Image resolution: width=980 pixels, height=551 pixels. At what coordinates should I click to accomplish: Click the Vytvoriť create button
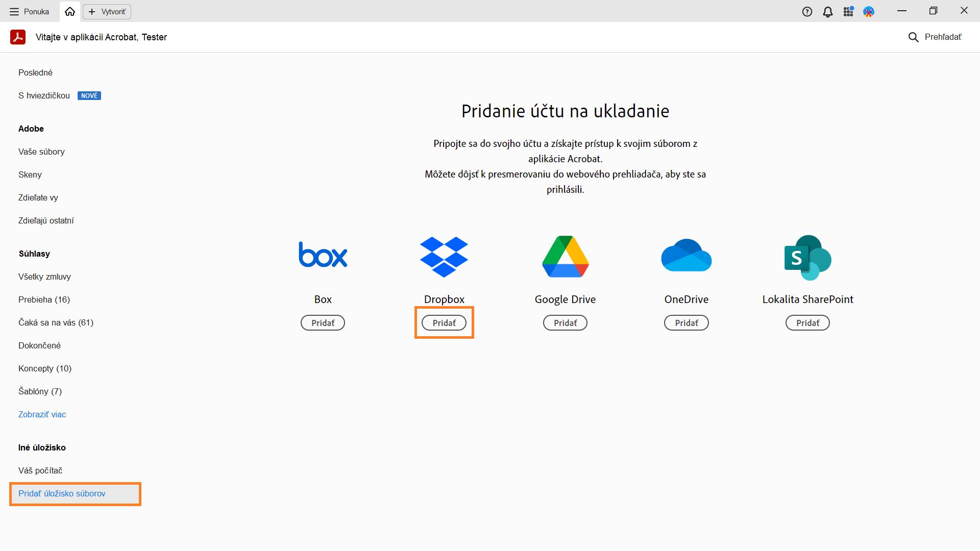coord(107,11)
